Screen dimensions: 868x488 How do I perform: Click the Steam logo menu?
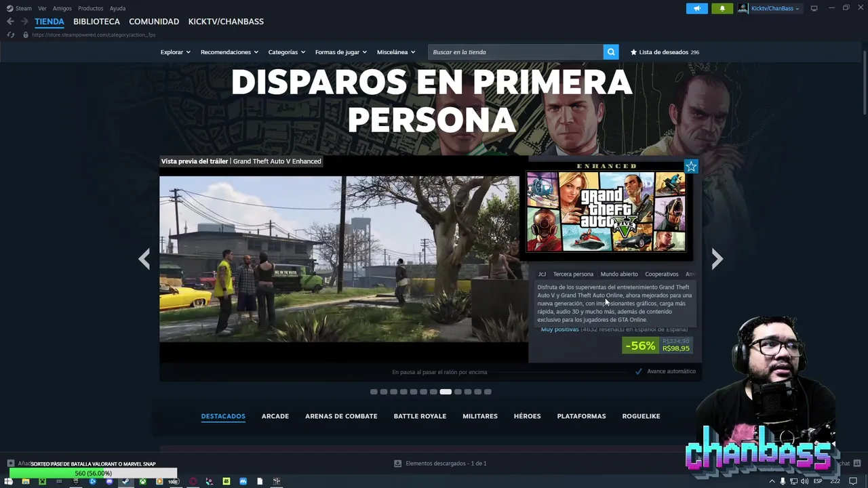pos(19,8)
